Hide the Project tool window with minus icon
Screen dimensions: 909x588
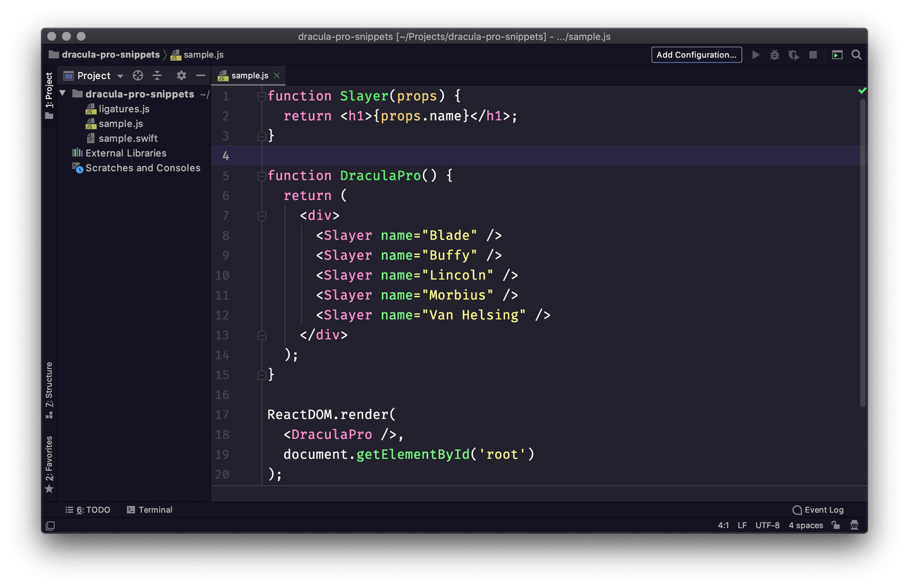tap(200, 75)
